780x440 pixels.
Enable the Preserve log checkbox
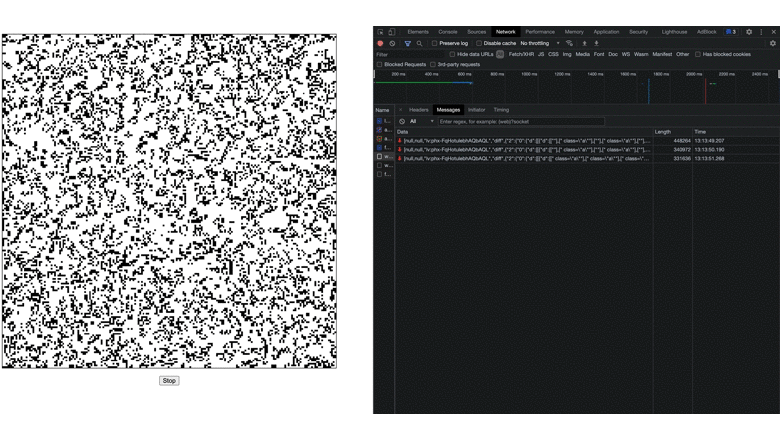pos(435,44)
